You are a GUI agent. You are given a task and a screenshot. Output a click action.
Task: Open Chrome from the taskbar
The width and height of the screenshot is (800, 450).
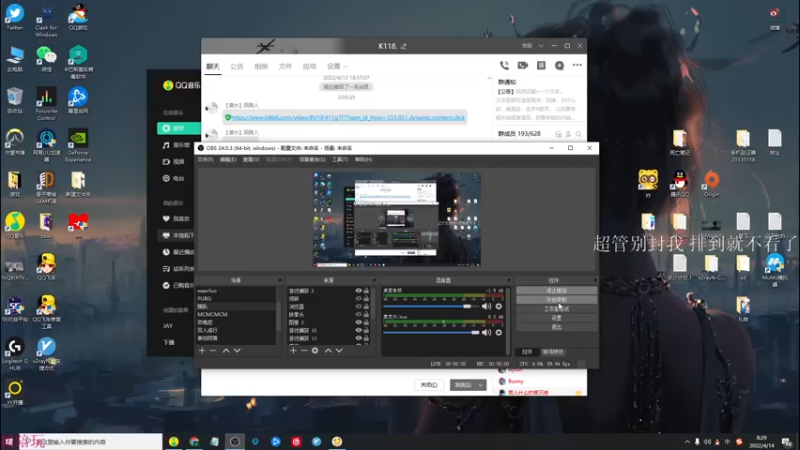194,441
